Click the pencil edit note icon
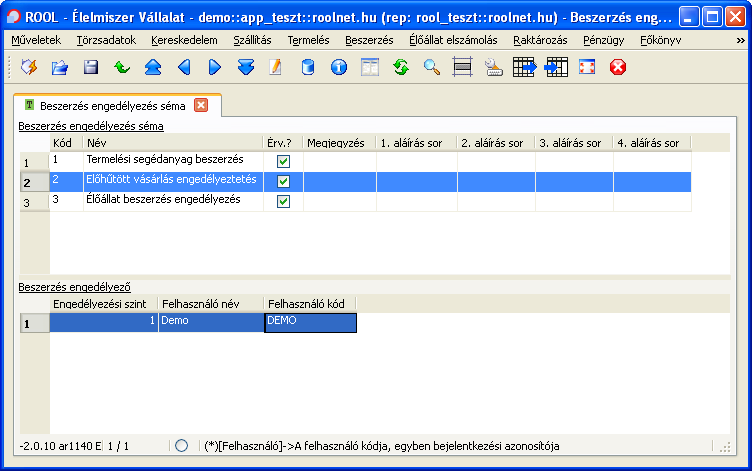754x473 pixels. 276,67
